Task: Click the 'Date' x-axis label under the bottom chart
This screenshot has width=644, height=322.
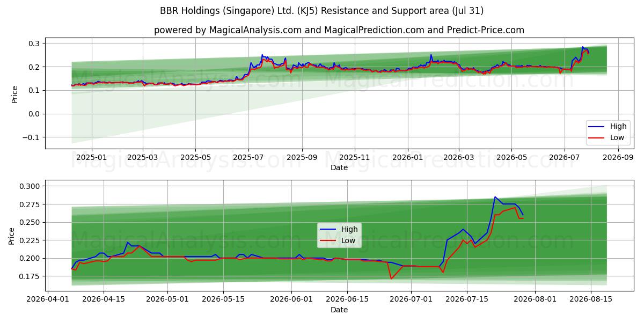Action: point(339,310)
